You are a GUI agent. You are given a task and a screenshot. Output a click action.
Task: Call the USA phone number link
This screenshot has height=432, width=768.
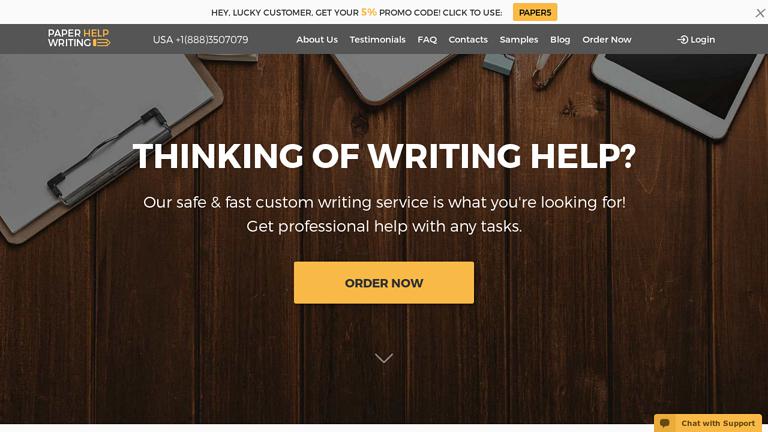click(200, 40)
